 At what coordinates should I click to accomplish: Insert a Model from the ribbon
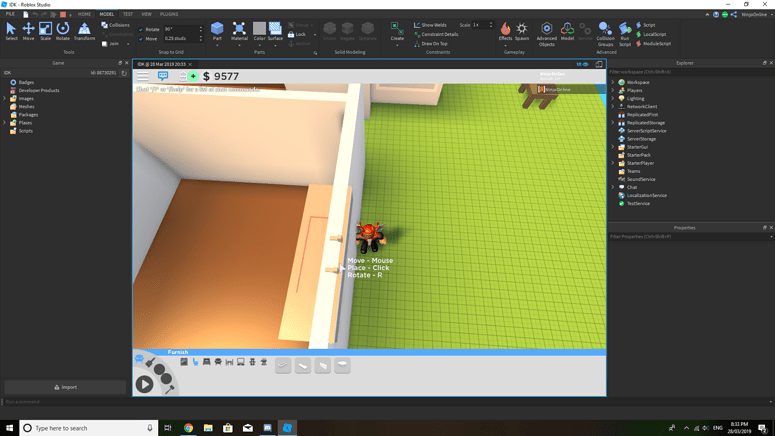[567, 31]
